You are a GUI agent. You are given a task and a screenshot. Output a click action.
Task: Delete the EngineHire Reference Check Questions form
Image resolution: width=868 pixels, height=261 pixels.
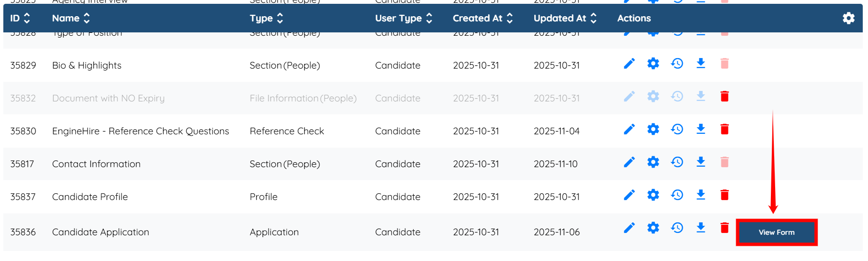tap(724, 129)
